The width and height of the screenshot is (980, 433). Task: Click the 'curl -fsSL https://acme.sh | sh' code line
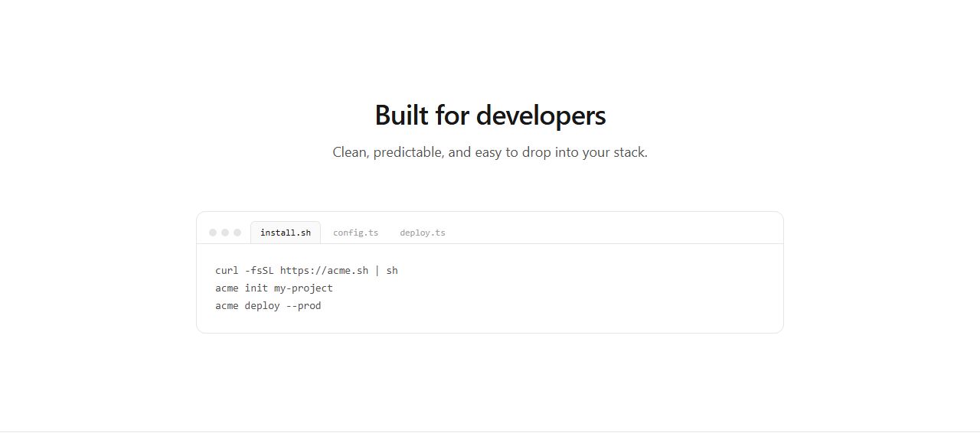tap(306, 271)
